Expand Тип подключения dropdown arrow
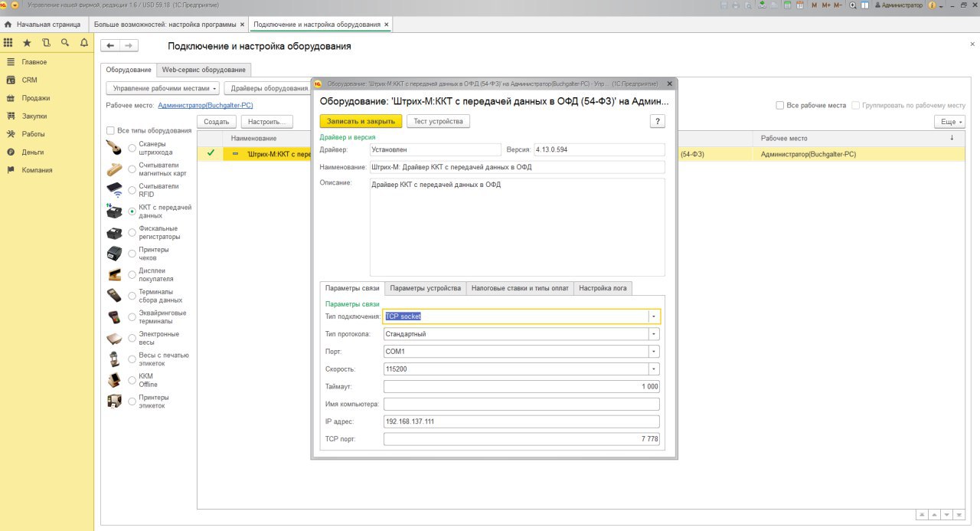This screenshot has width=980, height=531. point(654,316)
